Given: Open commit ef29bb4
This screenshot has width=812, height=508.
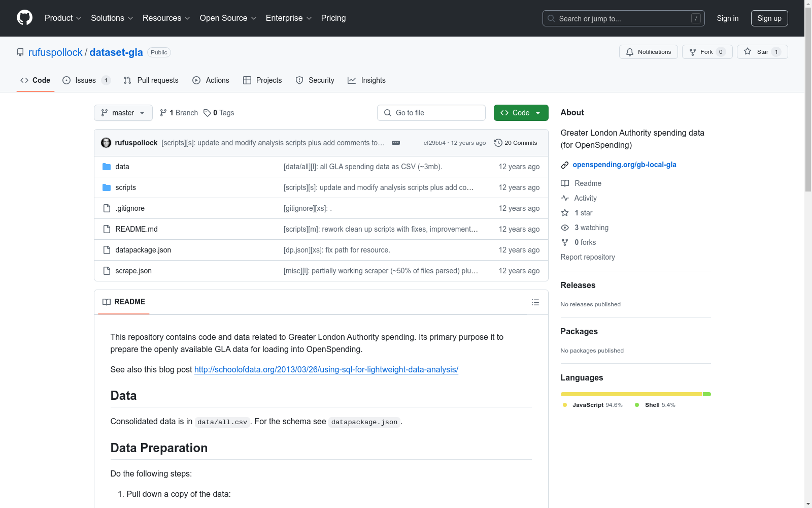Looking at the screenshot, I should point(434,143).
